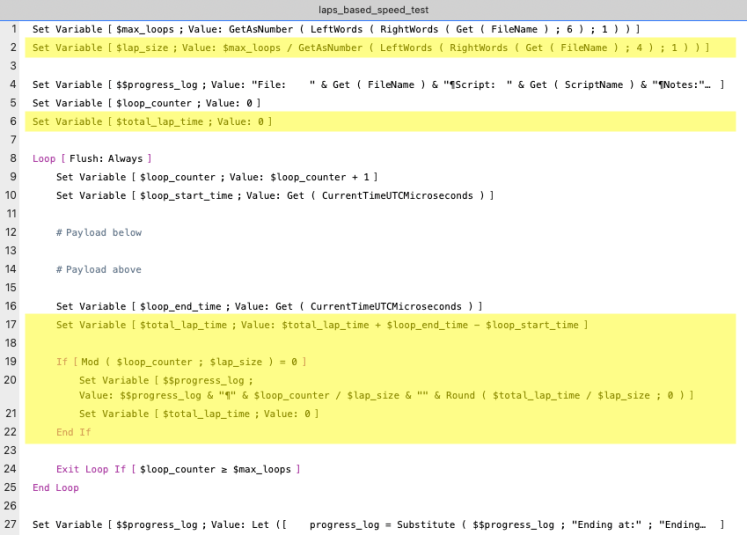Select the laps_based_speed_test script title

[373, 9]
